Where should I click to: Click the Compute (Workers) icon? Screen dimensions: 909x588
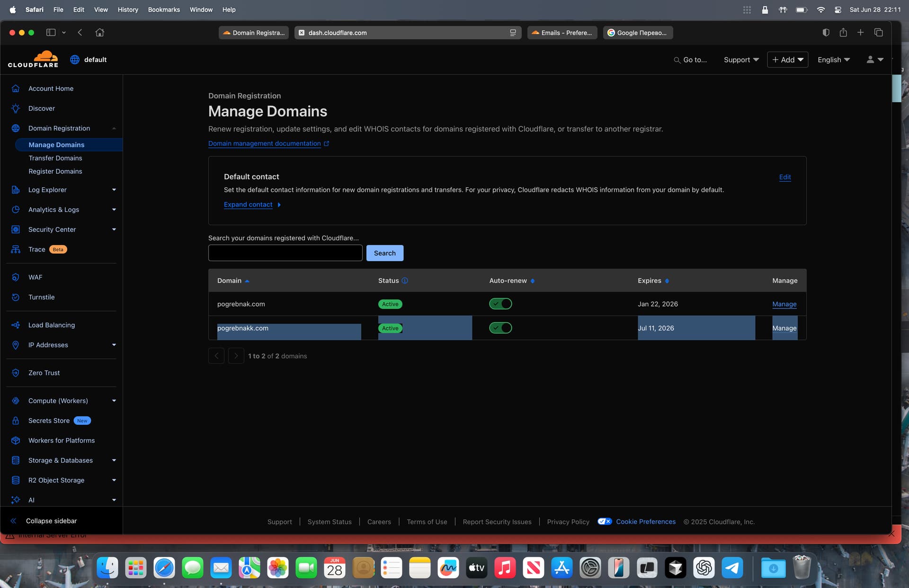pyautogui.click(x=16, y=401)
